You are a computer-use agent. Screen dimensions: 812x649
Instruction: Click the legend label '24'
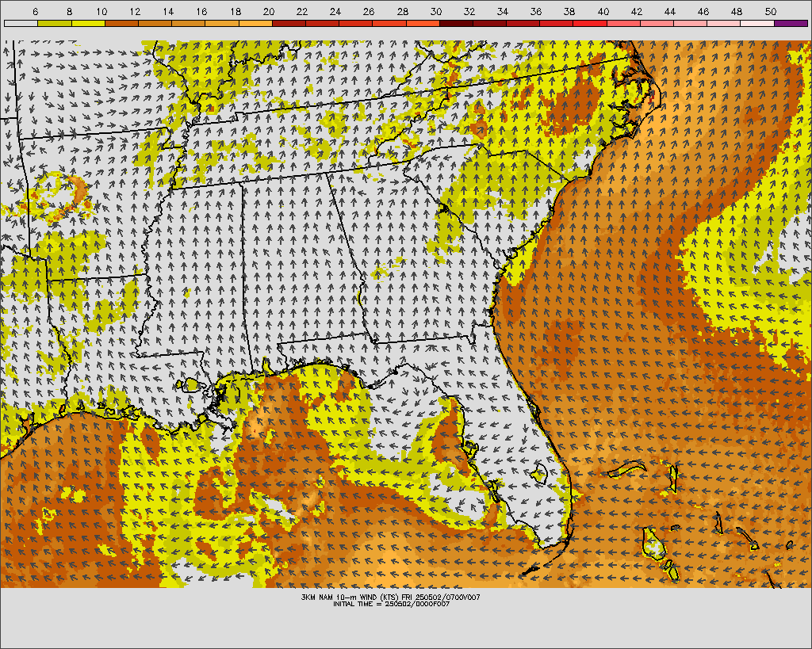point(335,11)
